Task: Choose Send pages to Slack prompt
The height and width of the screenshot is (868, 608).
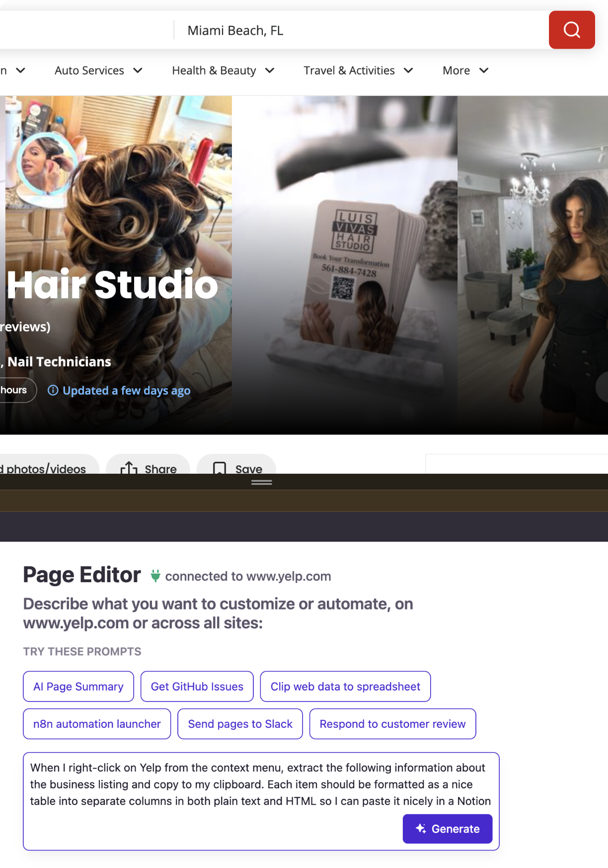Action: [x=240, y=724]
